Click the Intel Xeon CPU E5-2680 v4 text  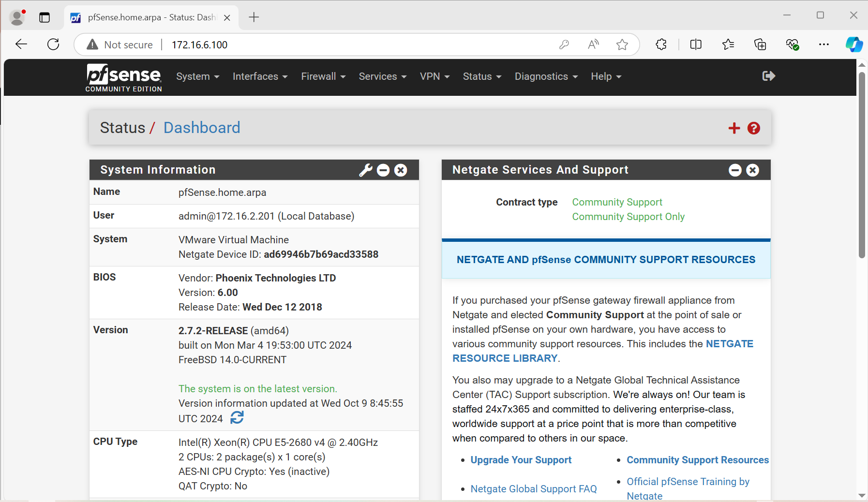(x=278, y=443)
